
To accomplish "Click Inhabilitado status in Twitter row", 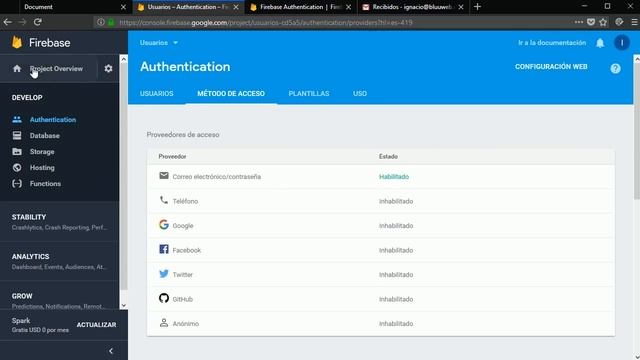I will tap(396, 275).
